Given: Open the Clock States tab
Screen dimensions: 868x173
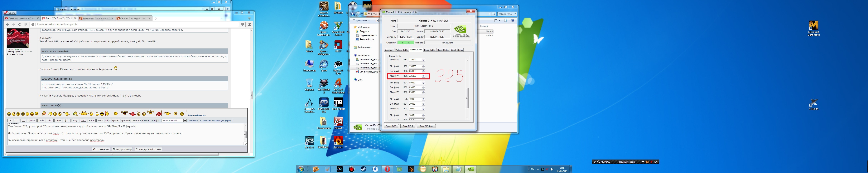Looking at the screenshot, I should pyautogui.click(x=457, y=50).
